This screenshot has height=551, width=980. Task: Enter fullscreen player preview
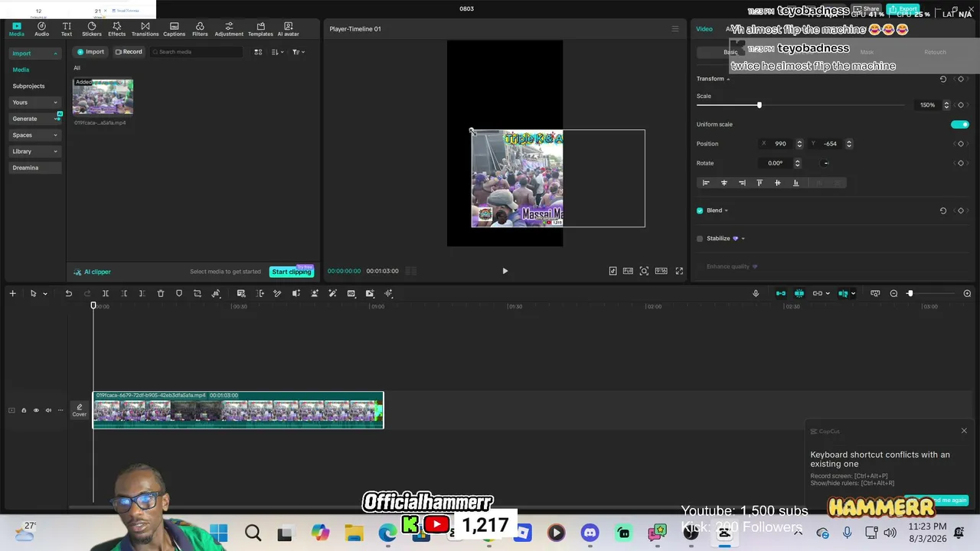(679, 271)
